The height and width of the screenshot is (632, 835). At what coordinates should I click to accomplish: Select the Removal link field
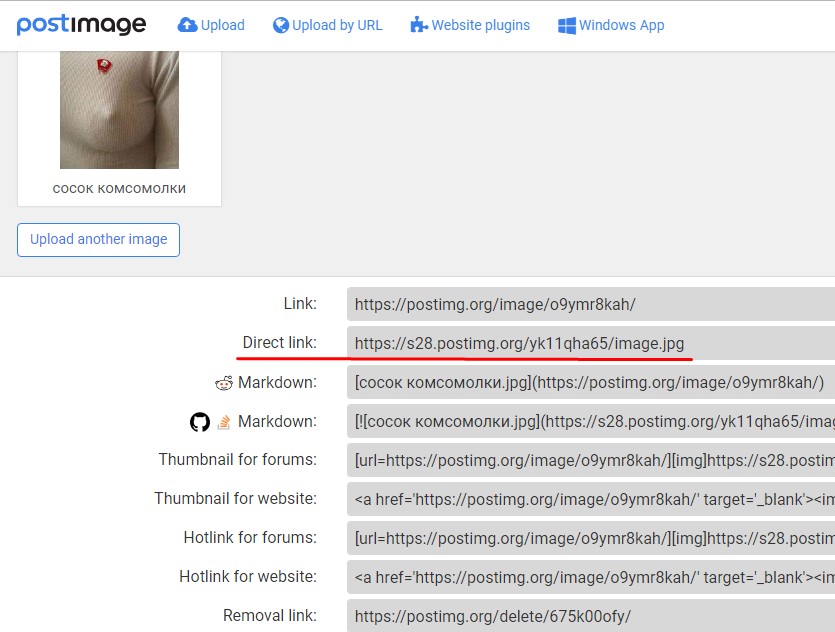click(591, 615)
